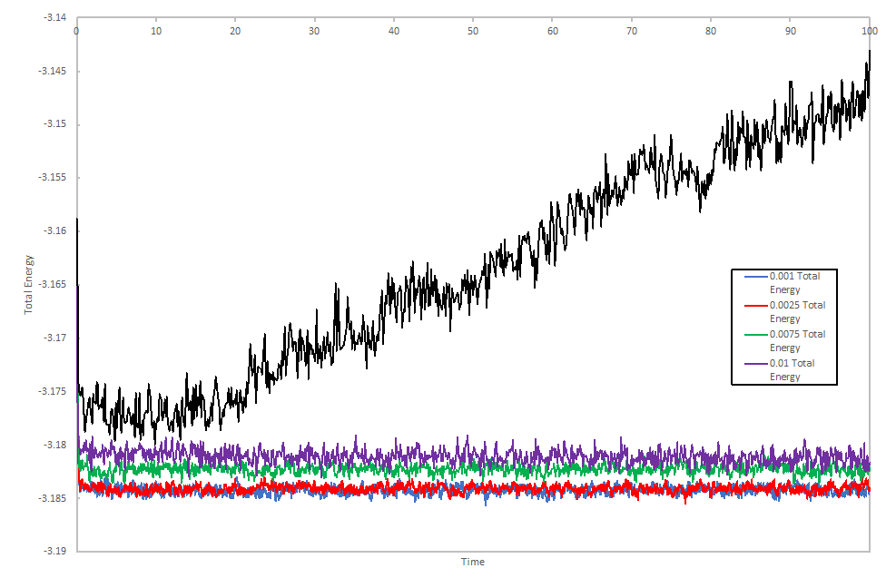Click the 0 tick label on time axis
The height and width of the screenshot is (588, 896).
[76, 31]
